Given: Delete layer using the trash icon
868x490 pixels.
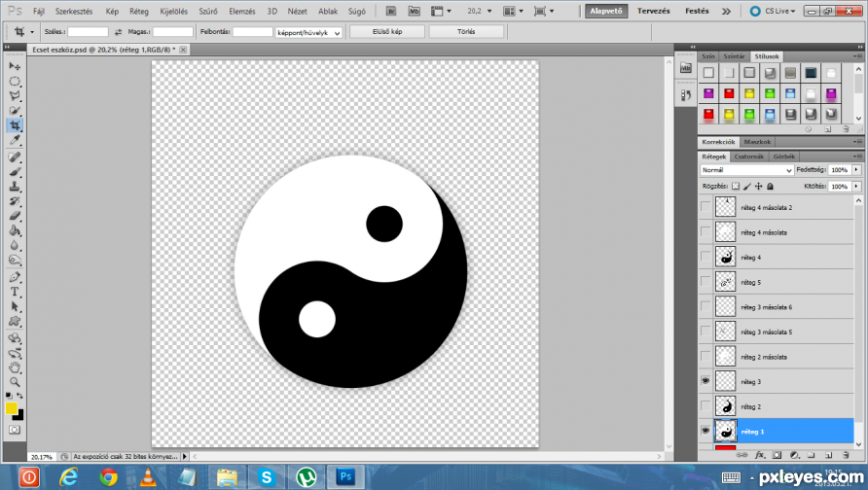Looking at the screenshot, I should coord(846,455).
